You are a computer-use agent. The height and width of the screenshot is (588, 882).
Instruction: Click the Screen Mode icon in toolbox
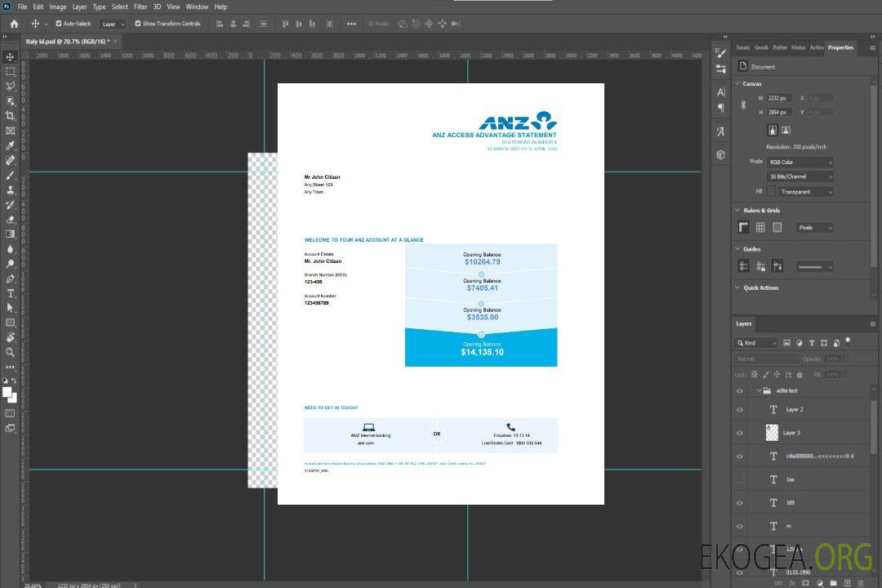pyautogui.click(x=10, y=428)
